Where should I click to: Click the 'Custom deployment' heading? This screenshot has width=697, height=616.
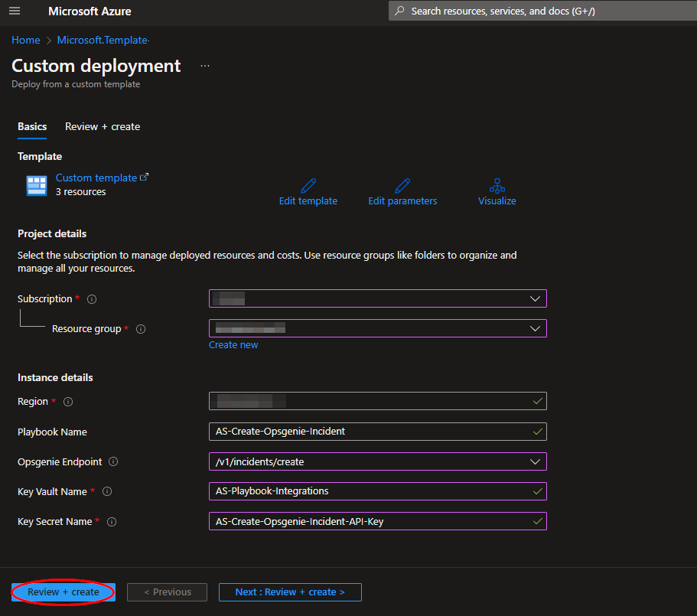coord(96,66)
